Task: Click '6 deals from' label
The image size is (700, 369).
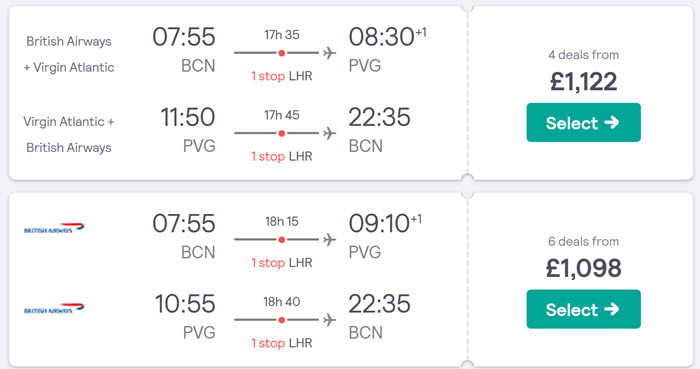Action: (x=583, y=241)
